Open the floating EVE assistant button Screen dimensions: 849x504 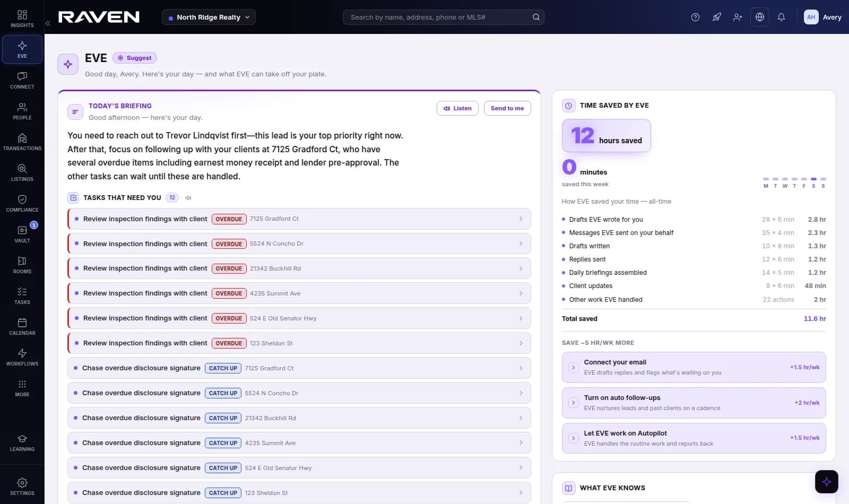[827, 482]
